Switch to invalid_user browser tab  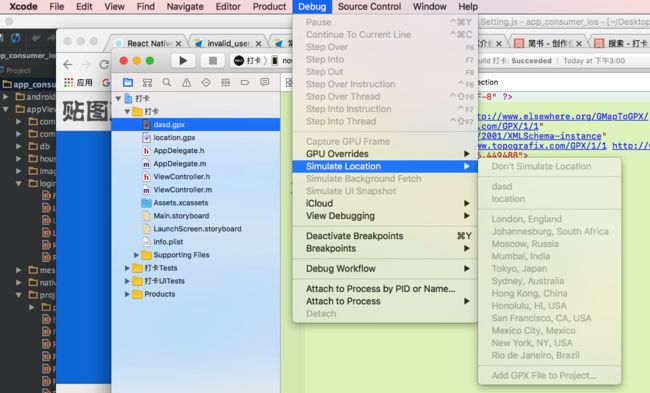coord(228,43)
